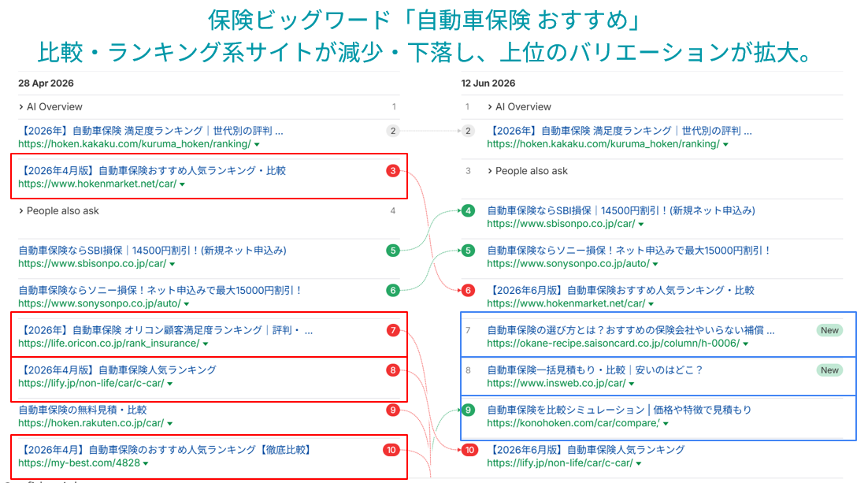Click gray position badge 2 in 12 Jun list
The image size is (868, 483).
[x=469, y=131]
